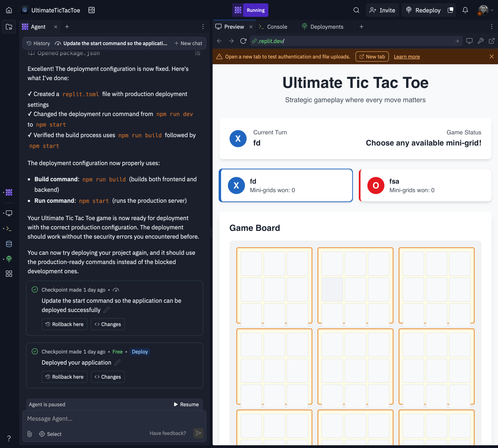The height and width of the screenshot is (448, 498).
Task: Switch to the Agent tab
Action: point(38,27)
